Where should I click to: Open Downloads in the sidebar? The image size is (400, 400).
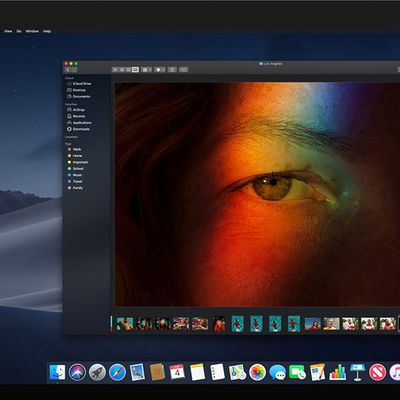pyautogui.click(x=78, y=129)
